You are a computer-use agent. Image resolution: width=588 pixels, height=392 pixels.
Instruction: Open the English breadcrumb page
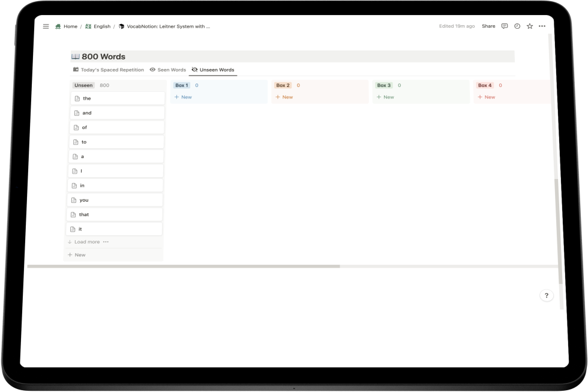(101, 26)
